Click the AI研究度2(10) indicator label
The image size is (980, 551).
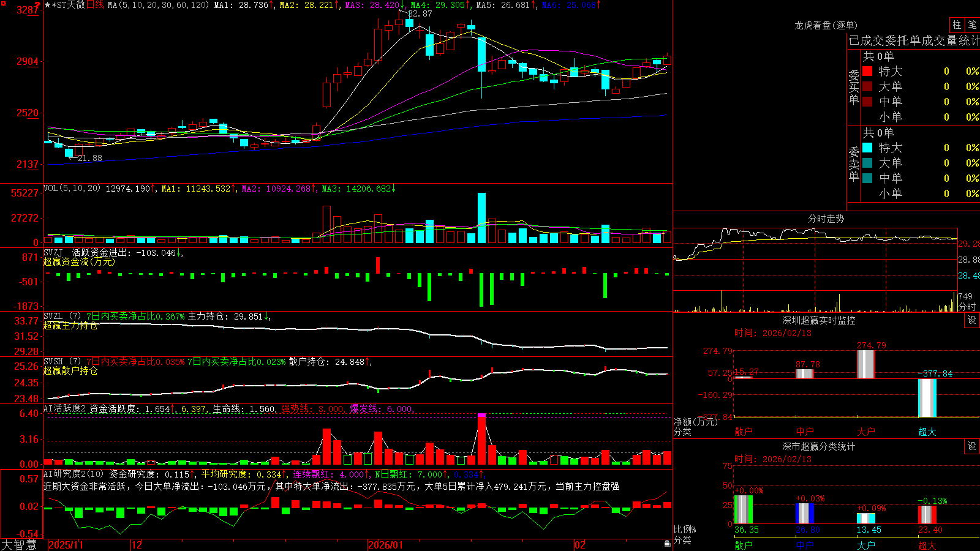point(73,474)
